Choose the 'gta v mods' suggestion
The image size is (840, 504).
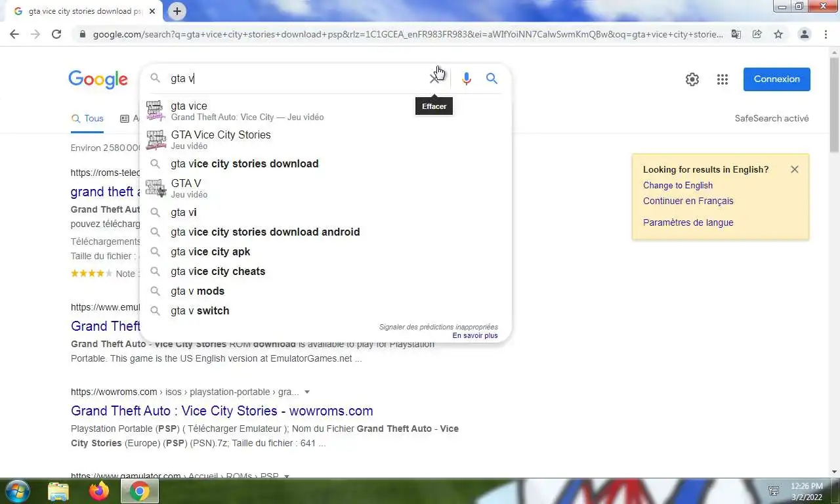[325, 291]
